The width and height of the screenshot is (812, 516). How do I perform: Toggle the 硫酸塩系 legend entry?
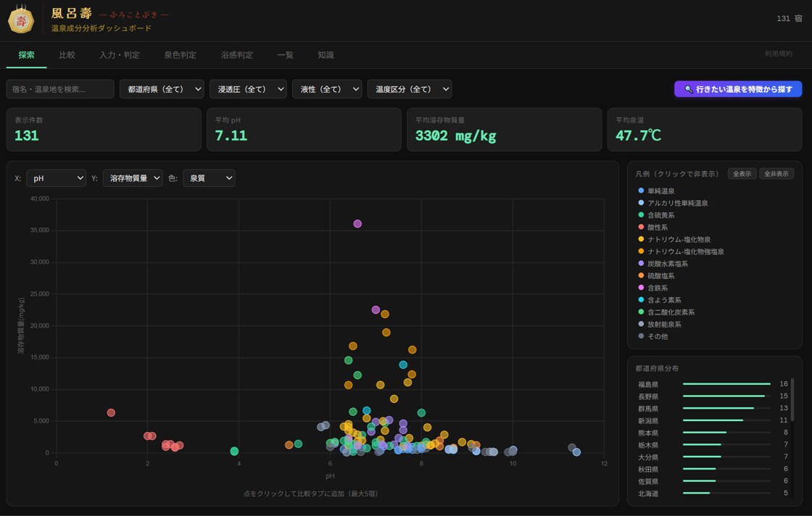point(656,276)
